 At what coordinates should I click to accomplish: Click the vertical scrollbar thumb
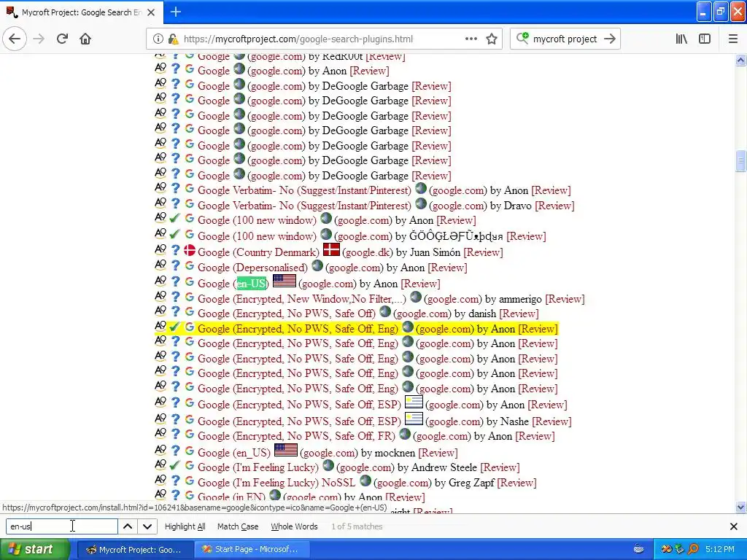click(741, 161)
